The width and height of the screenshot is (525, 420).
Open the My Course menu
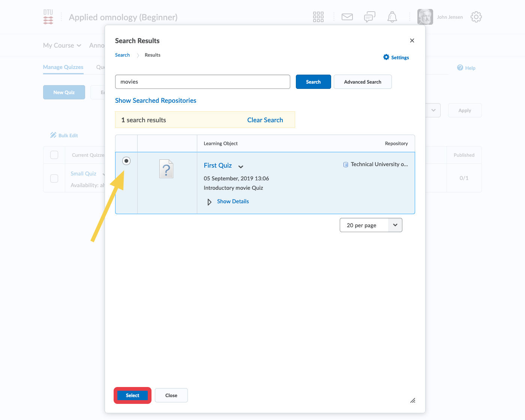tap(62, 45)
